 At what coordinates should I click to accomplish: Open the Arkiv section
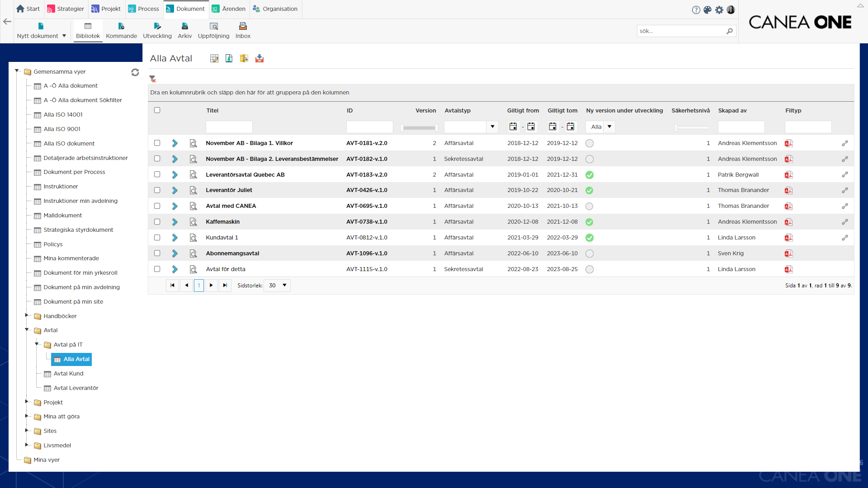point(184,30)
